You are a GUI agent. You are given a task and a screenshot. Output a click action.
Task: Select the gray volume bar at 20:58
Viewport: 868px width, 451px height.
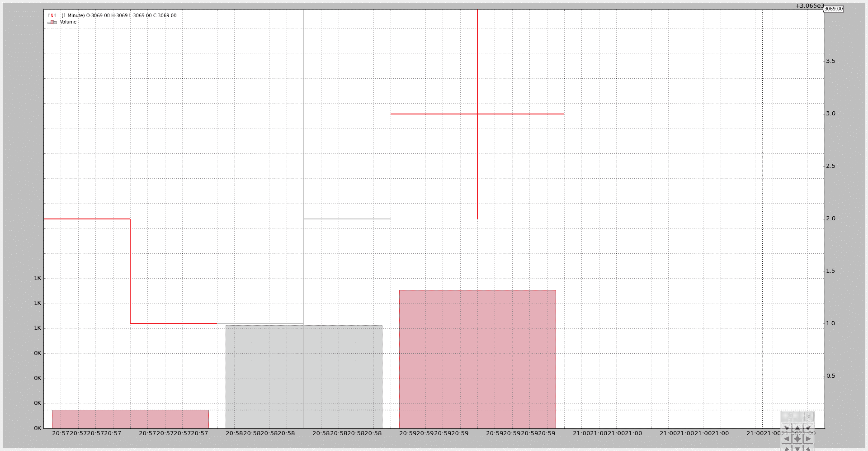pos(304,376)
